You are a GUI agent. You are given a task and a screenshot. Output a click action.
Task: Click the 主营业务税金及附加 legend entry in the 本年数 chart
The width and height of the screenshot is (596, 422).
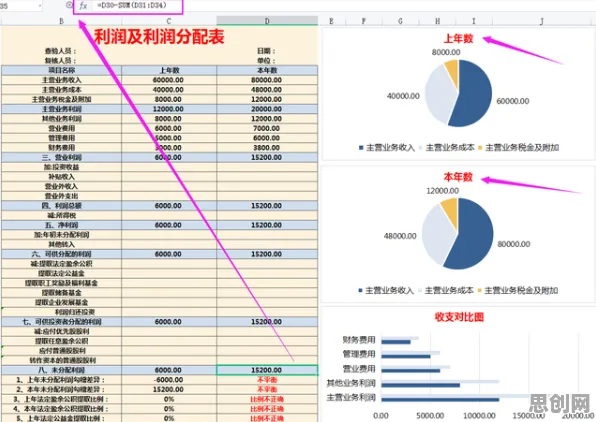[x=518, y=290]
